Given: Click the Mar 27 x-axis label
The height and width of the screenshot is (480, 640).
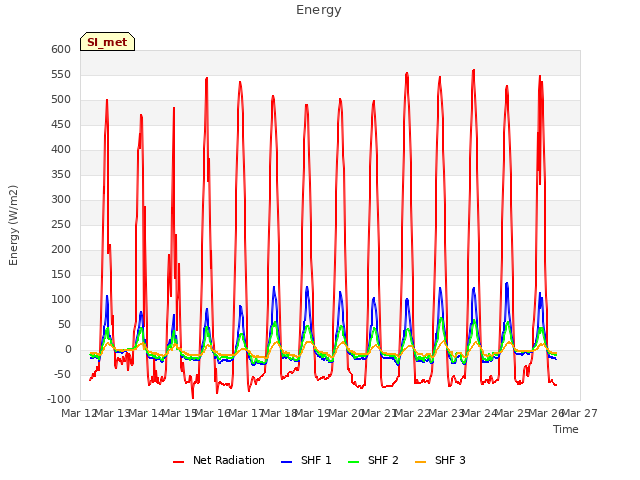Looking at the screenshot, I should click(580, 413).
